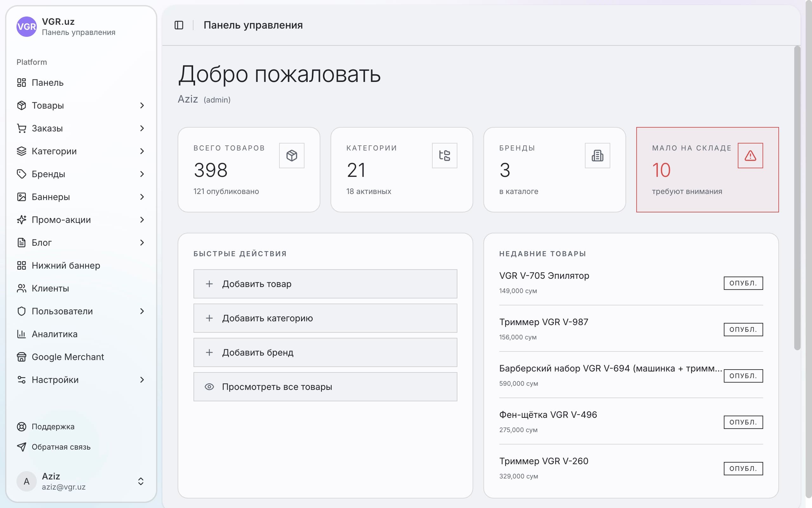Click the 590,000 сум price

[518, 384]
